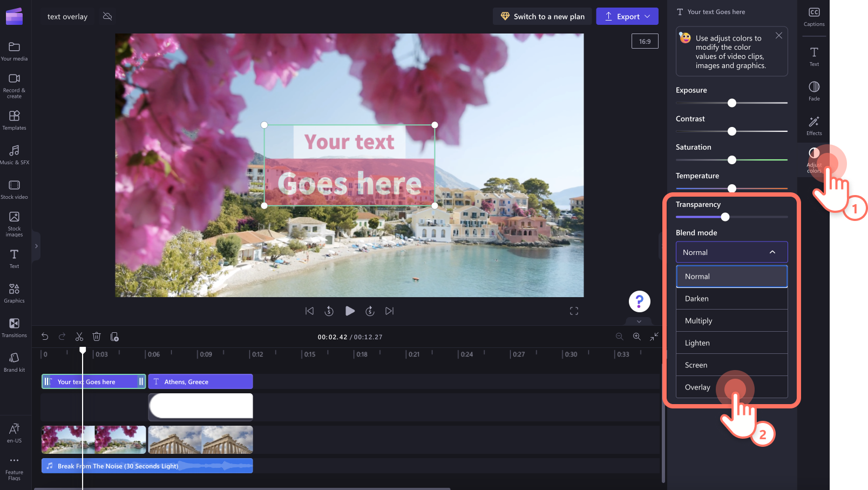This screenshot has height=490, width=868.
Task: Split the clip with the scissors tool
Action: click(79, 336)
